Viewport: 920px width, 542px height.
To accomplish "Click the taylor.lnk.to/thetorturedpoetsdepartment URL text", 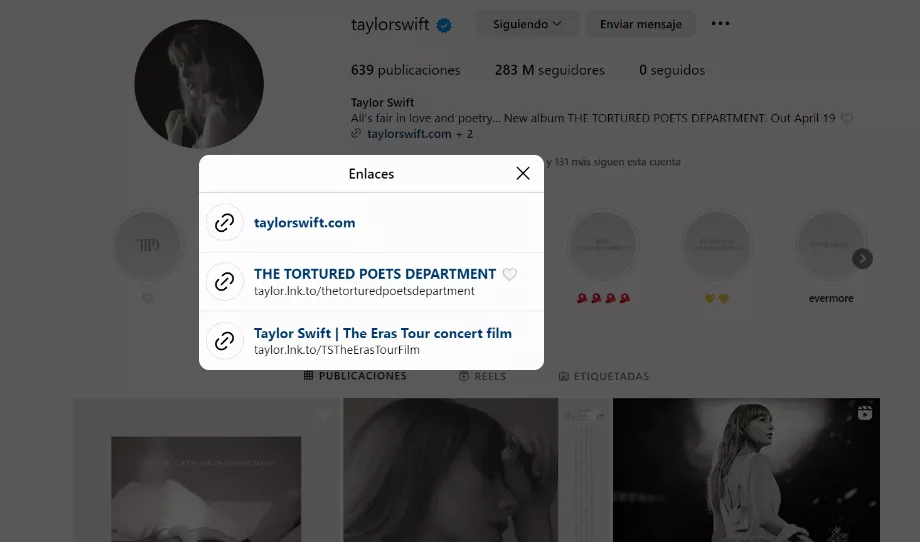I will [364, 291].
